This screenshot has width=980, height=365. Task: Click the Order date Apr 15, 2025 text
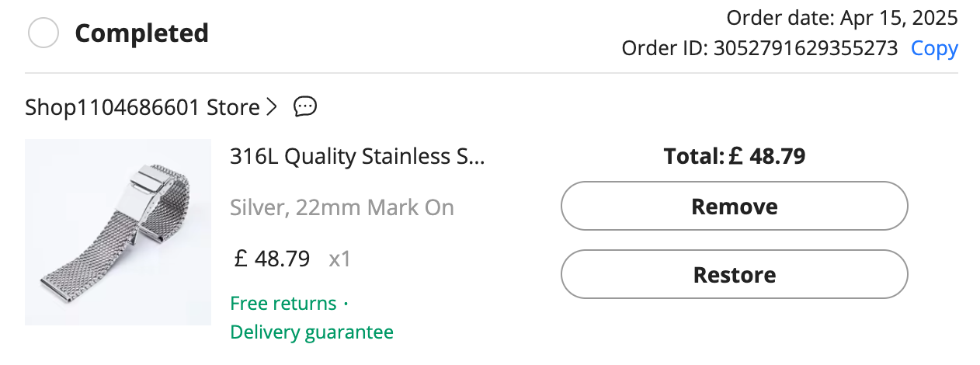(x=842, y=17)
